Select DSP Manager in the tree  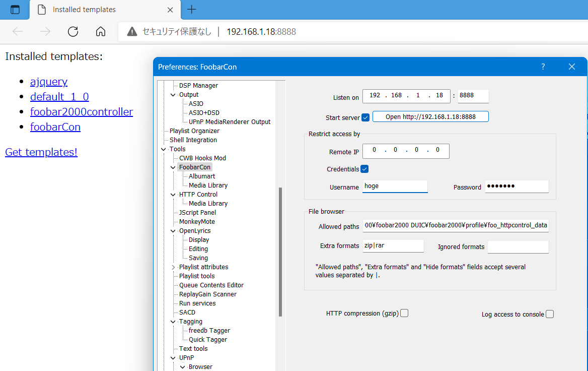(x=198, y=86)
